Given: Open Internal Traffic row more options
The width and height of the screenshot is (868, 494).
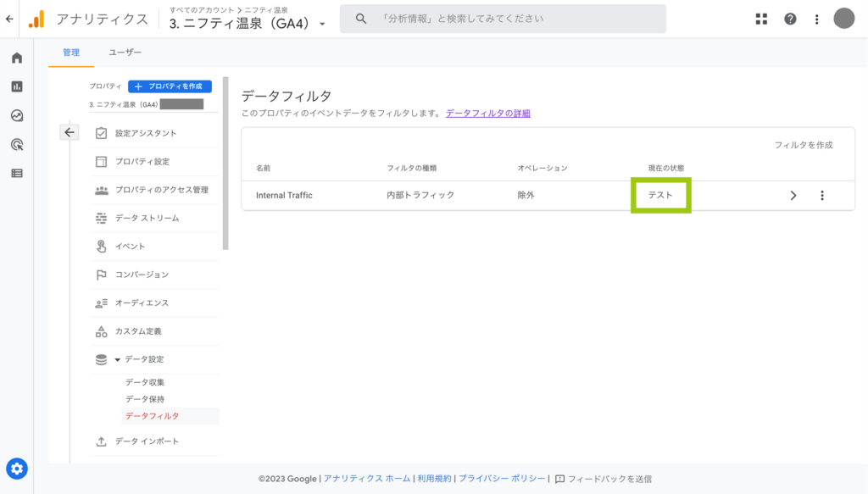Looking at the screenshot, I should 822,195.
